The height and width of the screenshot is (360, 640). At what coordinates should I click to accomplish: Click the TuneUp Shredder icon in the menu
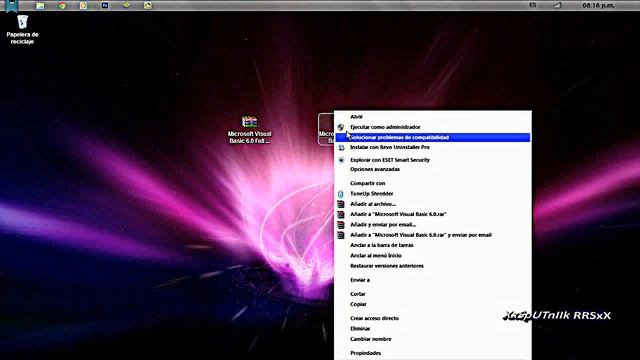pos(341,194)
